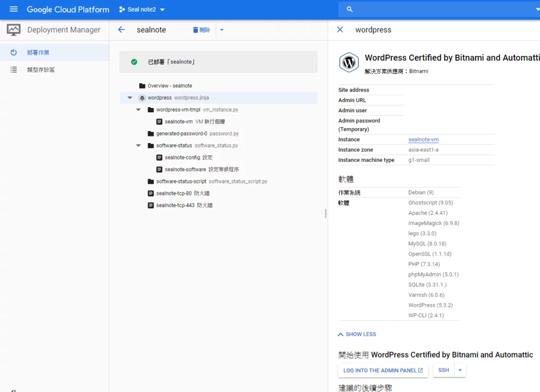Click the folder icon beside generated-password-0
Image resolution: width=540 pixels, height=392 pixels.
tap(150, 133)
